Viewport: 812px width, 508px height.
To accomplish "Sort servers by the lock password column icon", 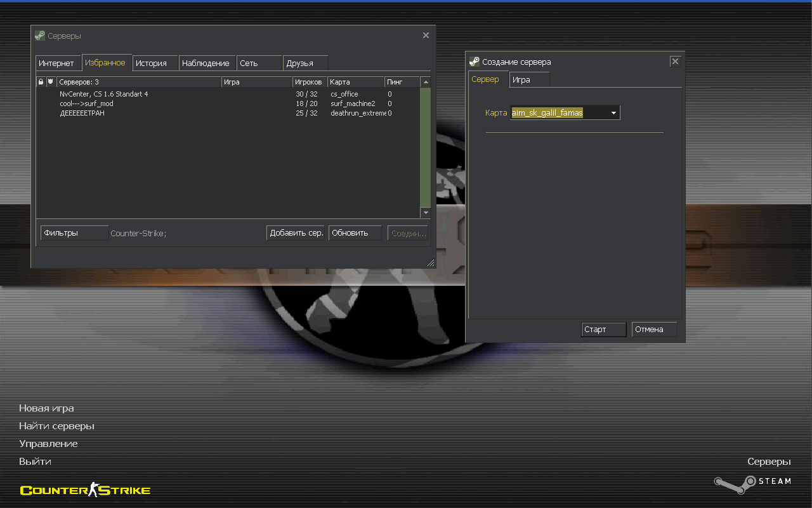I will (41, 82).
